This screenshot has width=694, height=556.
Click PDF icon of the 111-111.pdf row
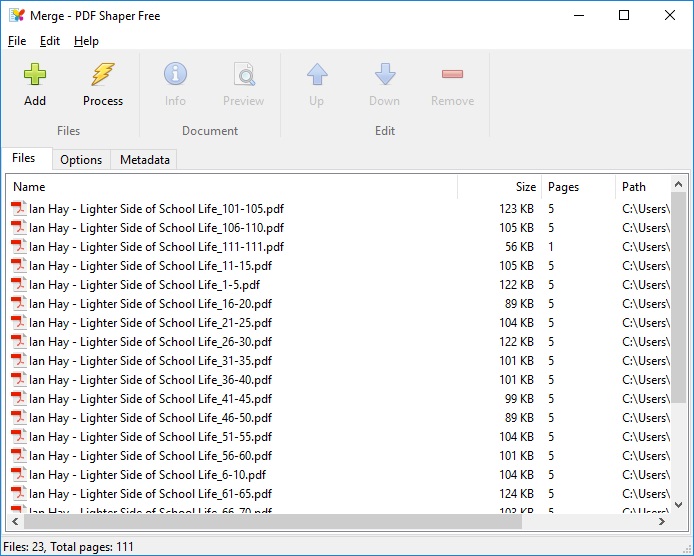click(x=19, y=247)
